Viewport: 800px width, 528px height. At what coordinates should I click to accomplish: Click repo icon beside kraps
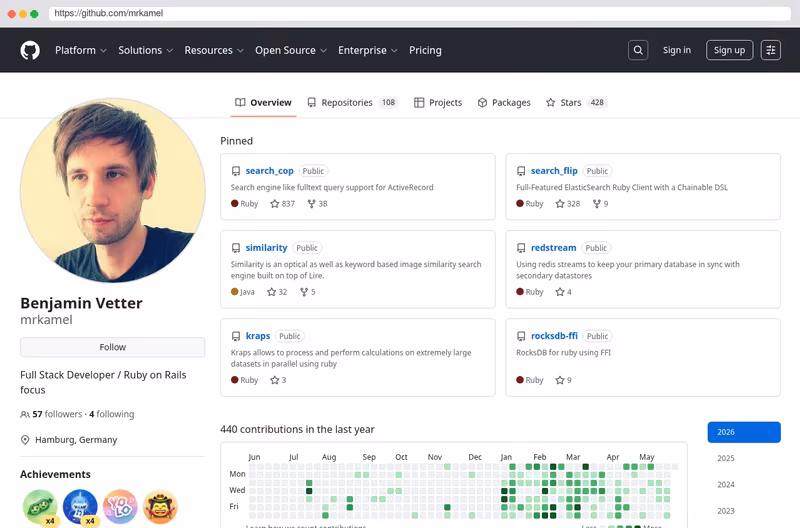236,336
